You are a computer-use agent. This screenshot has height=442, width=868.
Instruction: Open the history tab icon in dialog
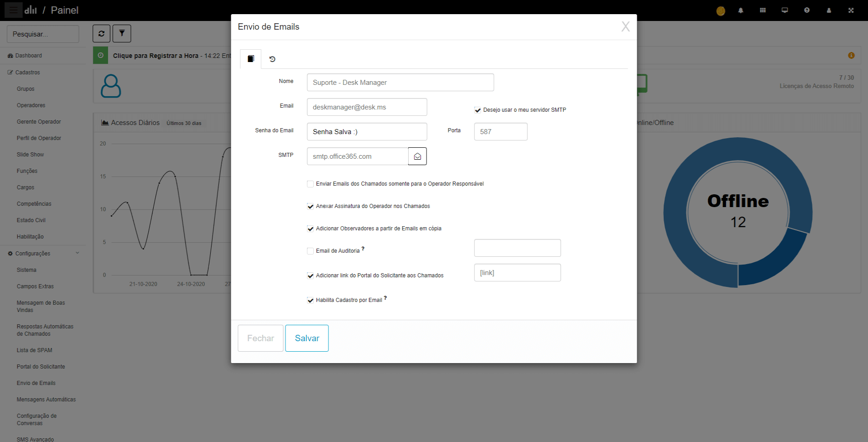272,59
